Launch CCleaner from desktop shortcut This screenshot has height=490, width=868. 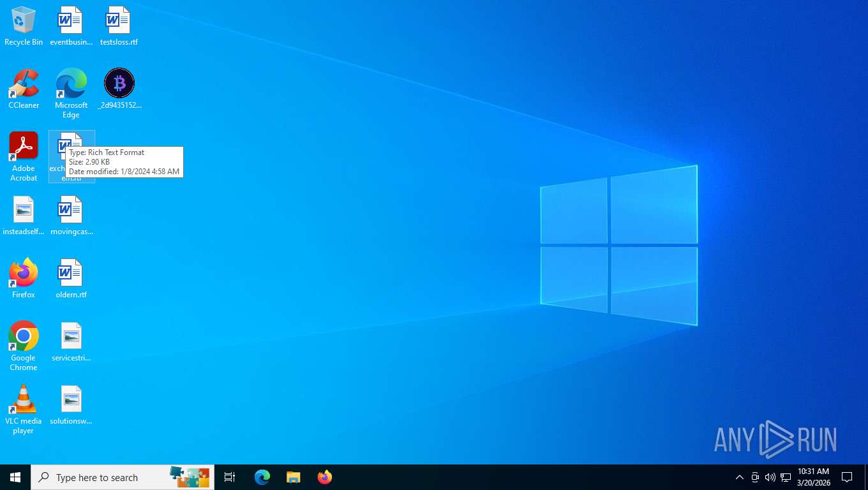pos(24,89)
